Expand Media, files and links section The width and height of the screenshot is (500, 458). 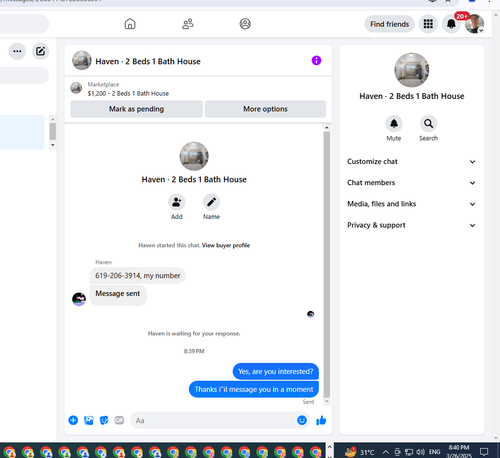point(411,204)
